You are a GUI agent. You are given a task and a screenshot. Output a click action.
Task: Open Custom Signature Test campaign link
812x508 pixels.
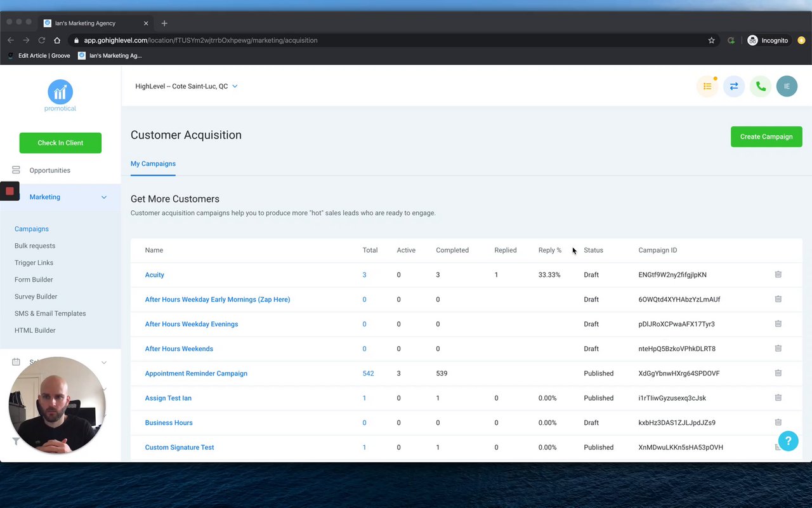(x=180, y=448)
